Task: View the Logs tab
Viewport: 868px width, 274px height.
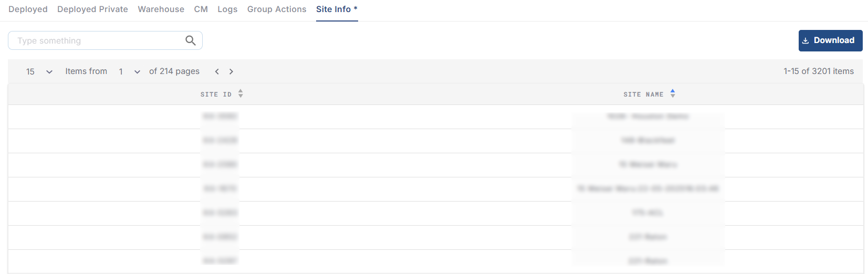Action: [227, 9]
